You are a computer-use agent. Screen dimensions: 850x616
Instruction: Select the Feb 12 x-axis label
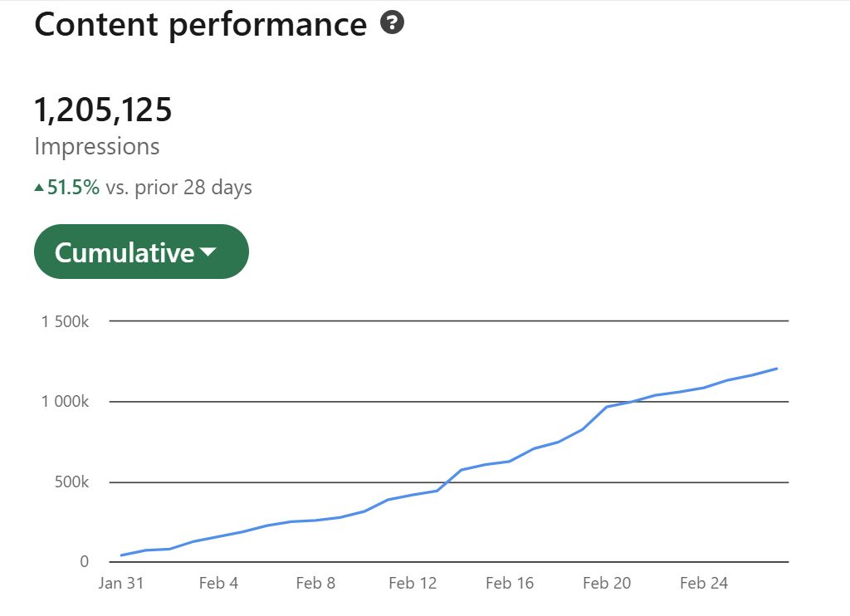[x=413, y=584]
